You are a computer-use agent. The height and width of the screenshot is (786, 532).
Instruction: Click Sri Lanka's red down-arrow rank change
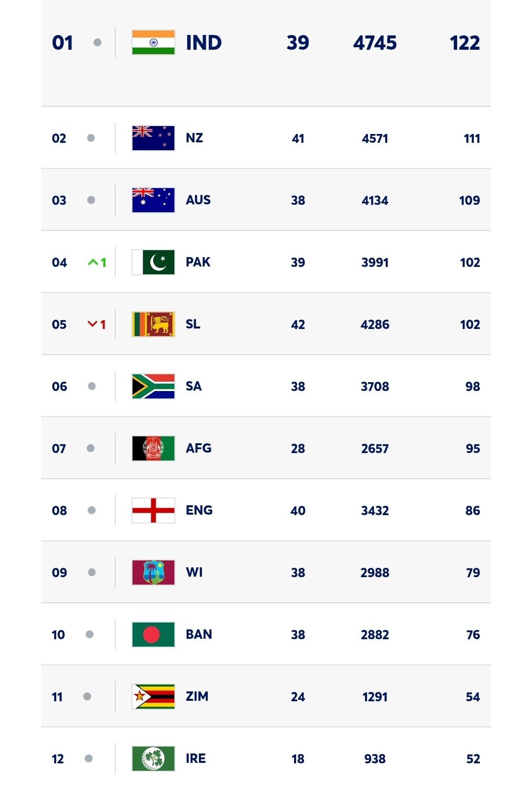click(x=97, y=325)
